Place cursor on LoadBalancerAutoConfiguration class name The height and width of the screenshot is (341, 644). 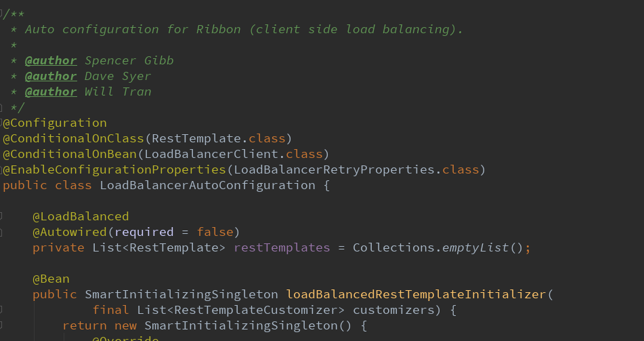pos(207,186)
